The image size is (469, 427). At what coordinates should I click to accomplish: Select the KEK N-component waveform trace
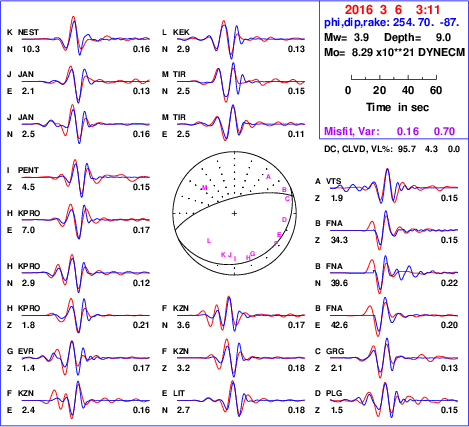tap(241, 39)
